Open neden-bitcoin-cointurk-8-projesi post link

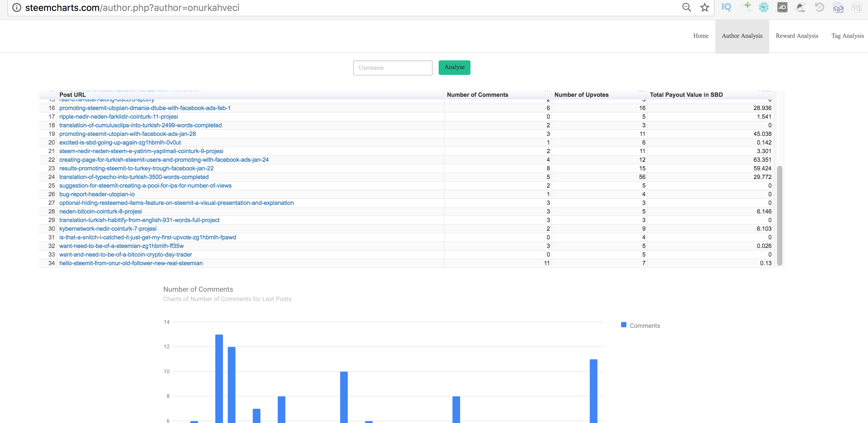tap(101, 211)
